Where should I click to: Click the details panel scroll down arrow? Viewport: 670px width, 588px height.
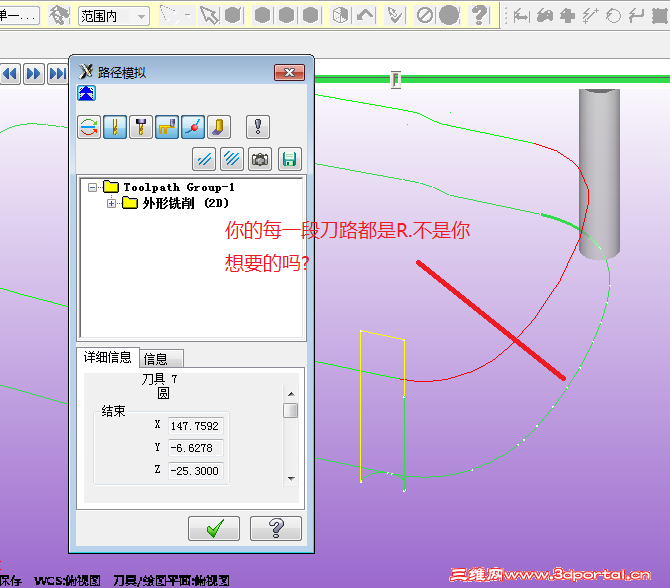[291, 479]
